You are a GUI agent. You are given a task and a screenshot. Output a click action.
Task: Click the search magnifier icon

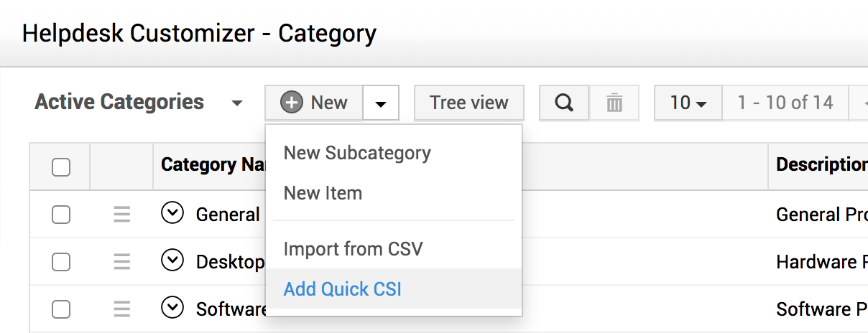click(564, 103)
